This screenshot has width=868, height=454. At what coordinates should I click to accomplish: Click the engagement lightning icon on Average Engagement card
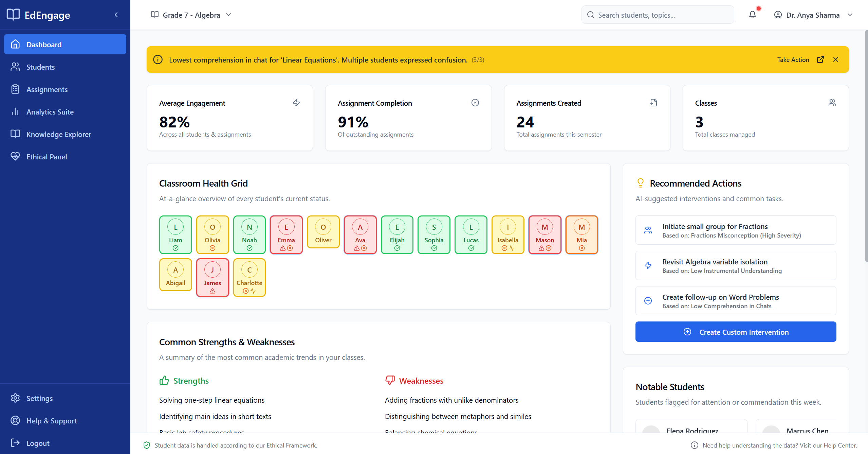click(296, 102)
